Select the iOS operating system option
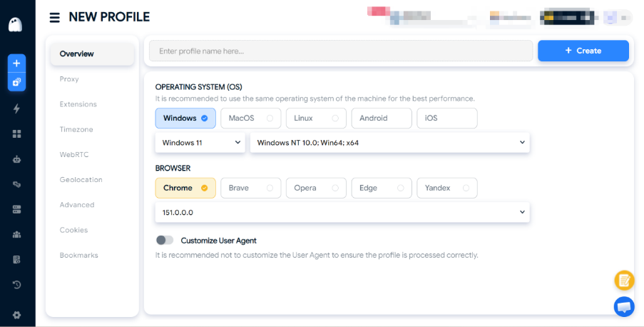The width and height of the screenshot is (644, 327). tap(447, 118)
